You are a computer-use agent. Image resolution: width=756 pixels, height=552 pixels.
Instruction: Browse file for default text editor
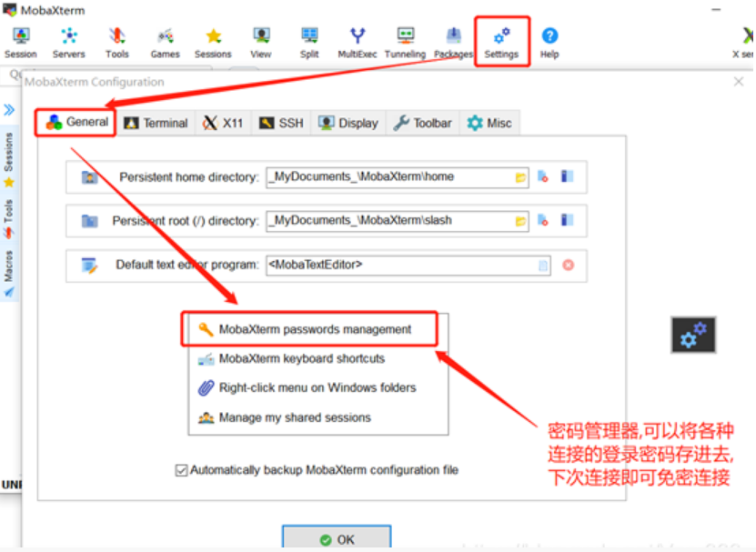(543, 266)
